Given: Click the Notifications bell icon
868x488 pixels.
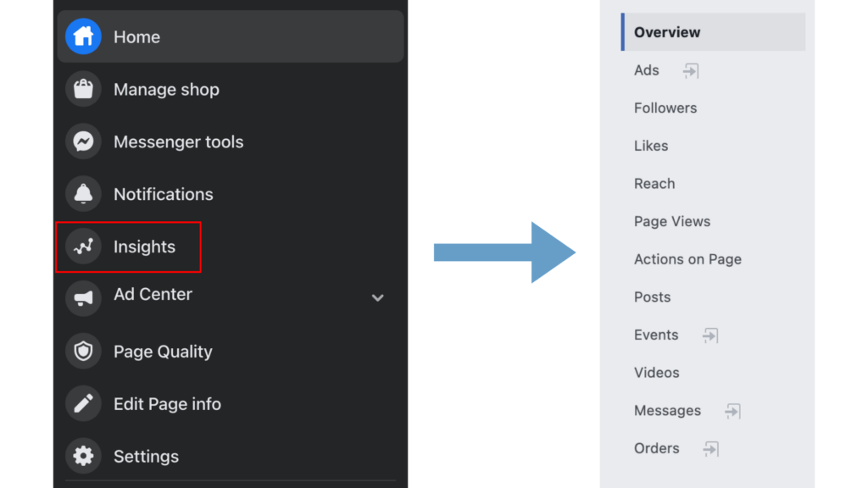Looking at the screenshot, I should pyautogui.click(x=83, y=194).
